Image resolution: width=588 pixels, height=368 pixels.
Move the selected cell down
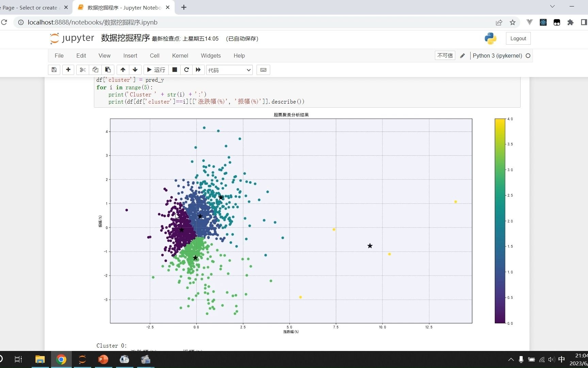(135, 70)
